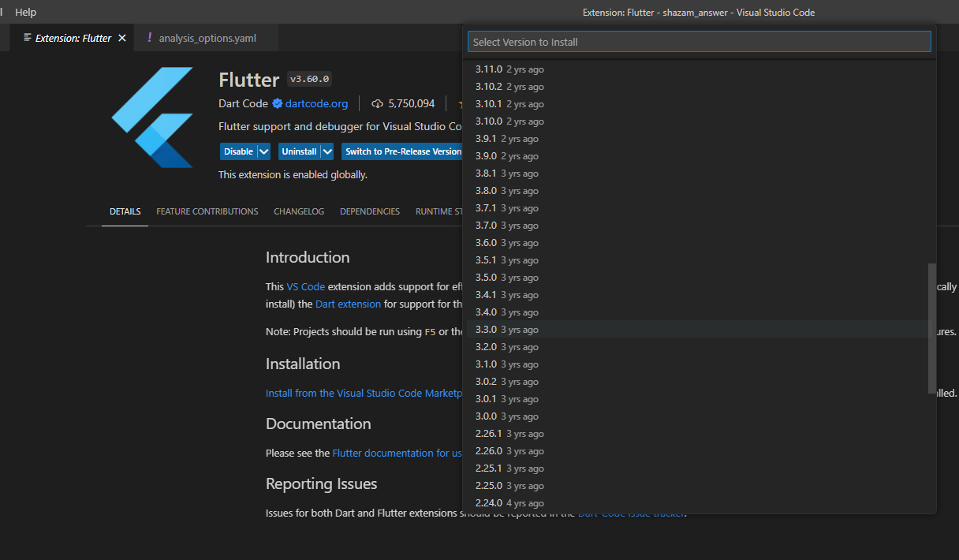
Task: Select version 2.25.0
Action: 700,486
